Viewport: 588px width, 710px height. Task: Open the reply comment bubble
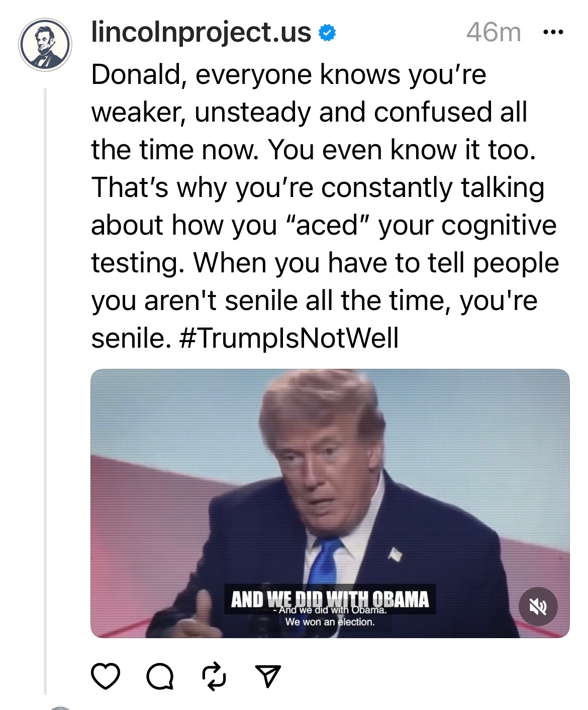coord(160,676)
